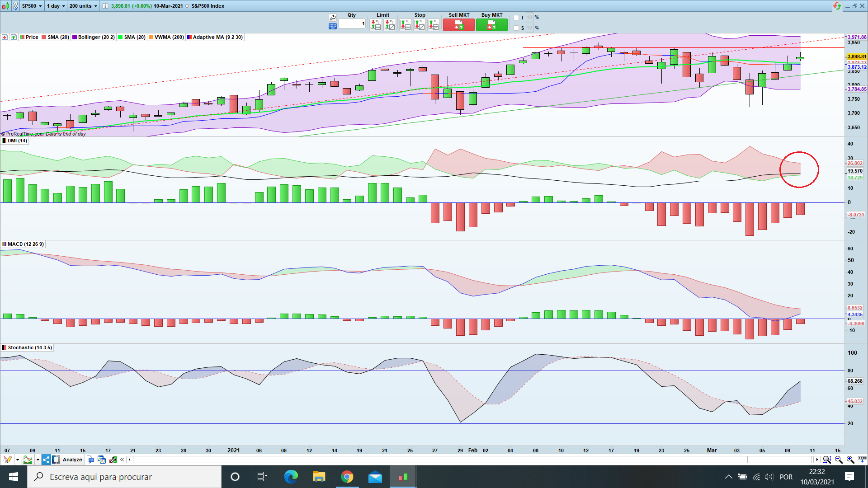Select the Bollinger (20 2) legend tab
The width and height of the screenshot is (868, 488).
94,37
